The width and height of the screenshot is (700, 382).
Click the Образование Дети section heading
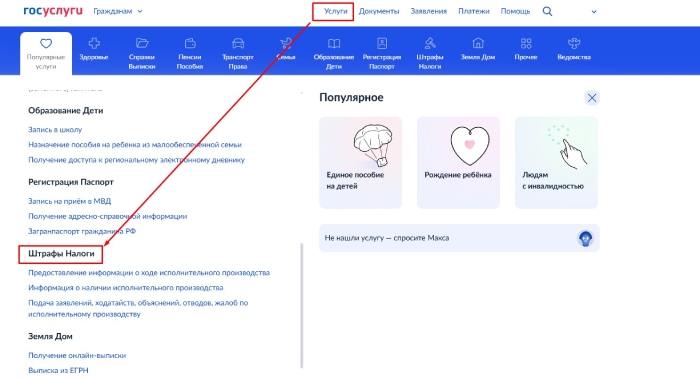point(66,111)
